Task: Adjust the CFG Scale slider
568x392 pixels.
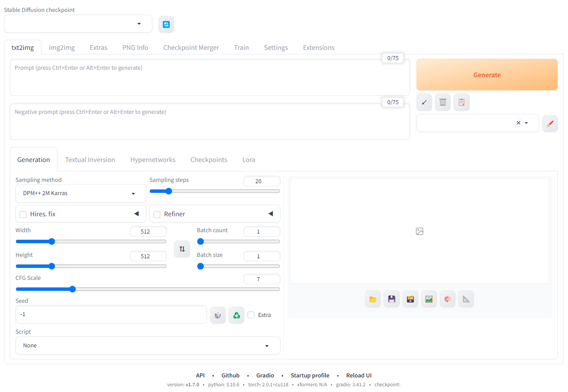Action: click(148, 289)
